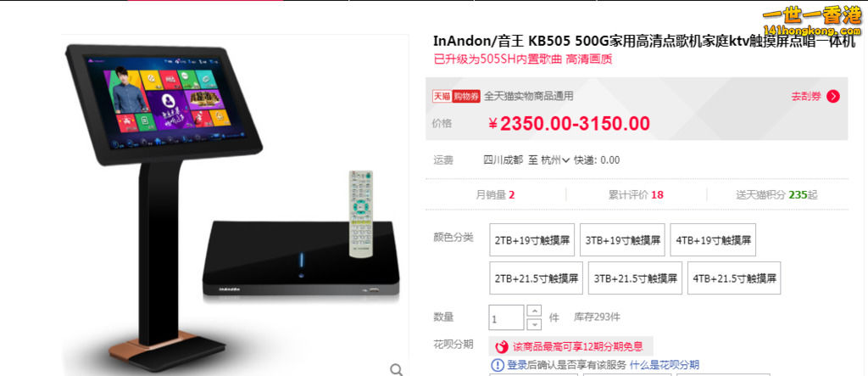
Task: Click the red arrow next to 去刮券
Action: [833, 97]
